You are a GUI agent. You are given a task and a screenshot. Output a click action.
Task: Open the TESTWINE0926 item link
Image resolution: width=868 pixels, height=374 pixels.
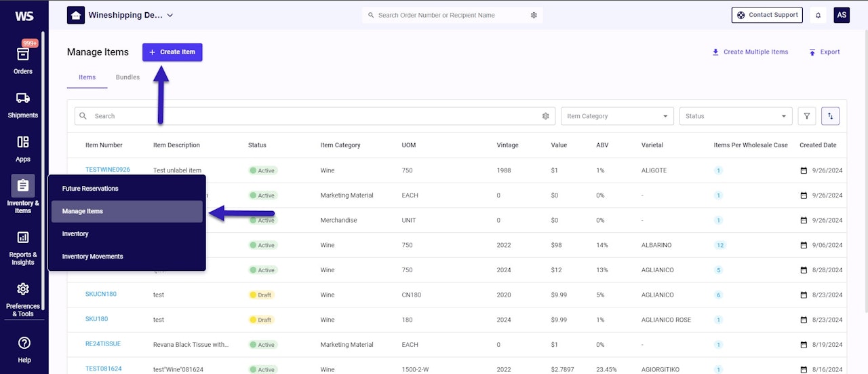tap(107, 170)
